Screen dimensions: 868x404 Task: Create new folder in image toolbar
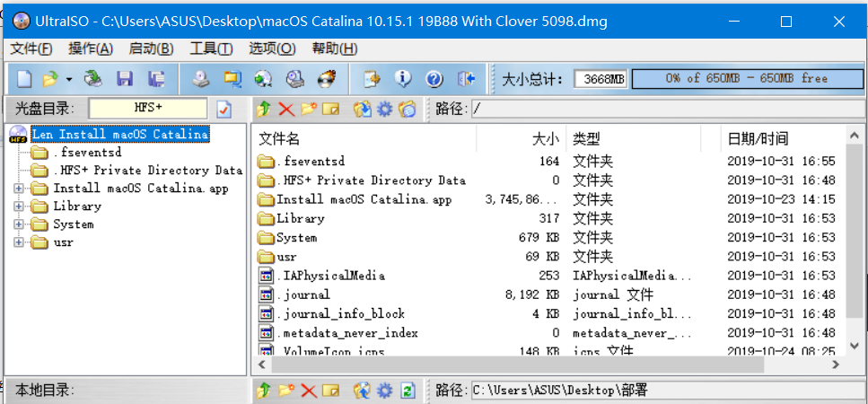309,109
